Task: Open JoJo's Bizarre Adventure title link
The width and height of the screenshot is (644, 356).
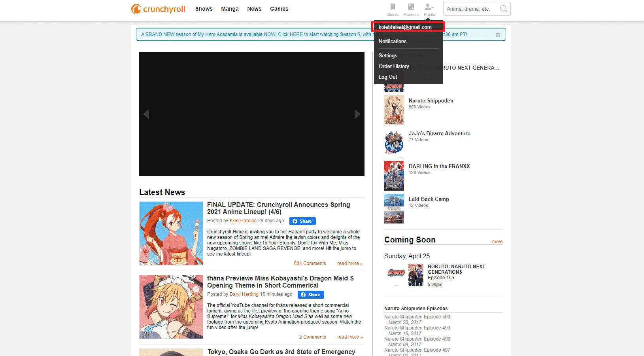Action: [x=440, y=133]
